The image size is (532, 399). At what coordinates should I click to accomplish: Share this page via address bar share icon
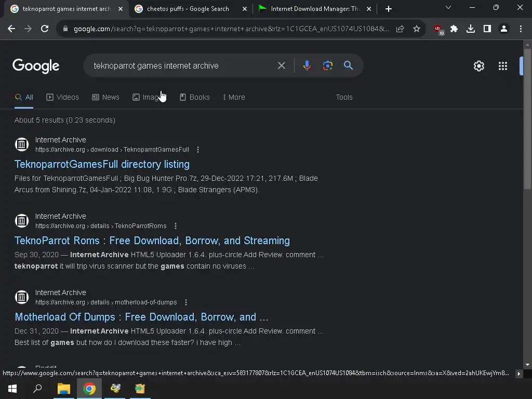click(x=400, y=29)
